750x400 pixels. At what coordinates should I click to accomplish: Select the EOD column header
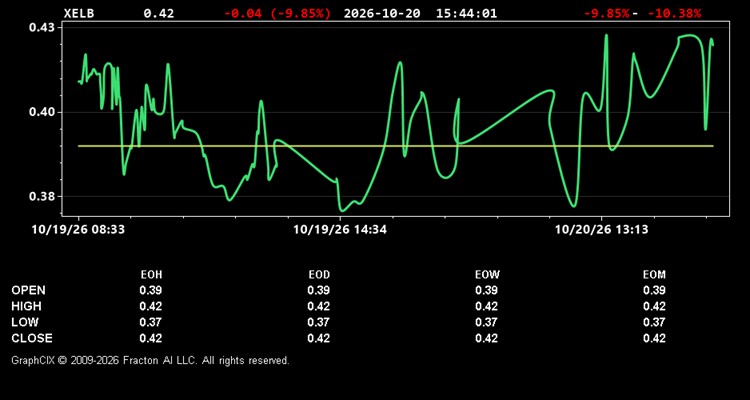coord(319,275)
